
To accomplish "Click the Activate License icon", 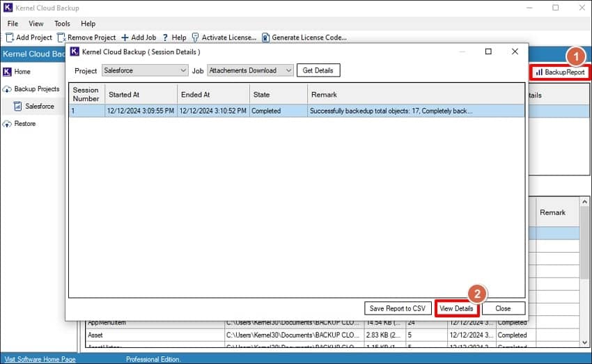I will (x=195, y=38).
